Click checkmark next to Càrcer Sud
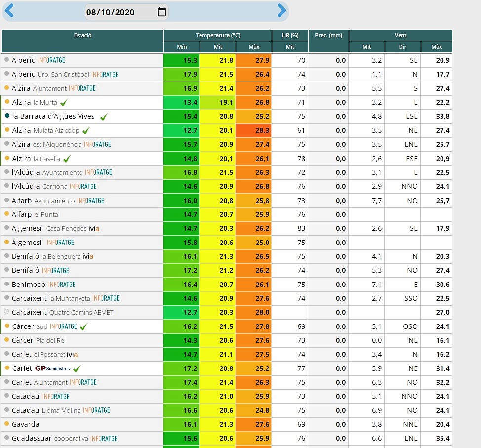The width and height of the screenshot is (481, 448). [x=83, y=326]
